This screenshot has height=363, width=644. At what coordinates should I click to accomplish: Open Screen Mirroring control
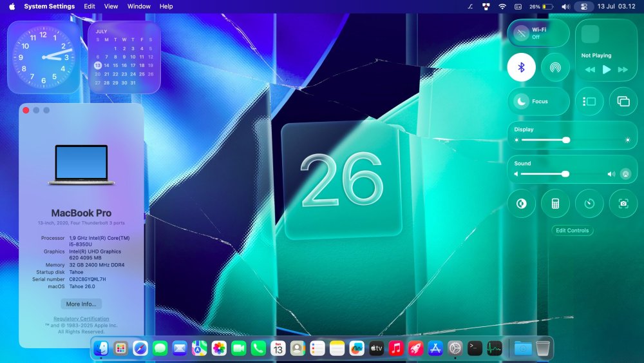(x=623, y=101)
